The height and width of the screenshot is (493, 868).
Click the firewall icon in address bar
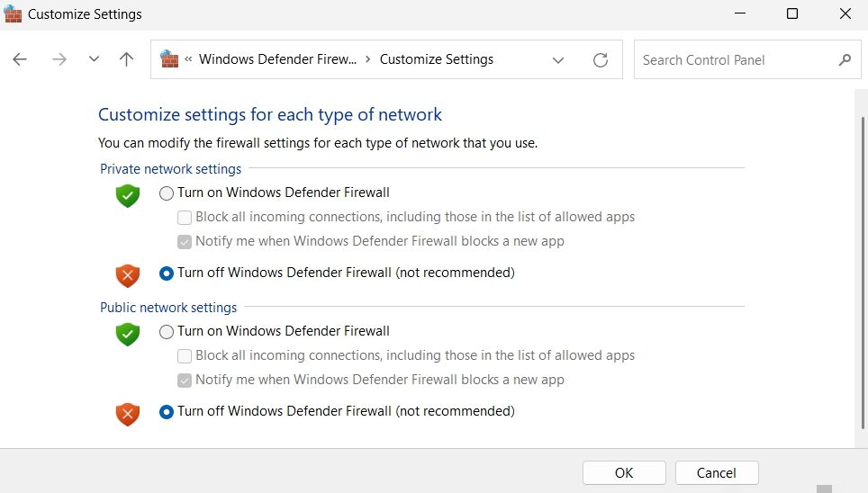pyautogui.click(x=169, y=58)
